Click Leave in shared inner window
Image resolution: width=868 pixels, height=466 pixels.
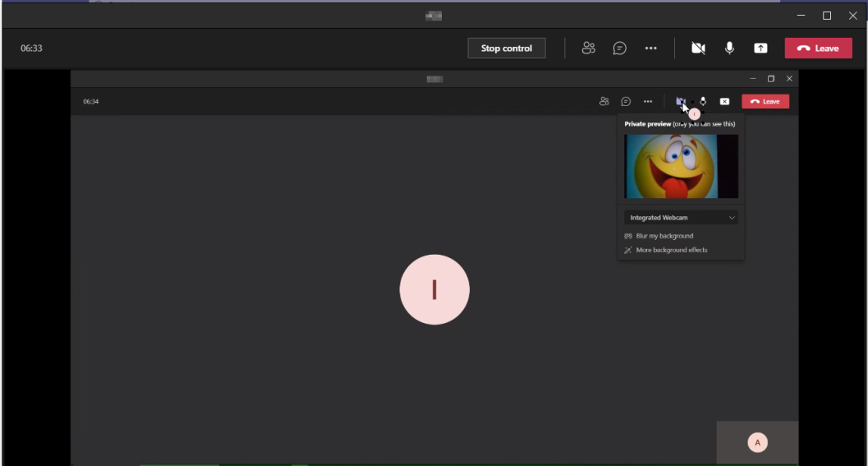pyautogui.click(x=765, y=101)
